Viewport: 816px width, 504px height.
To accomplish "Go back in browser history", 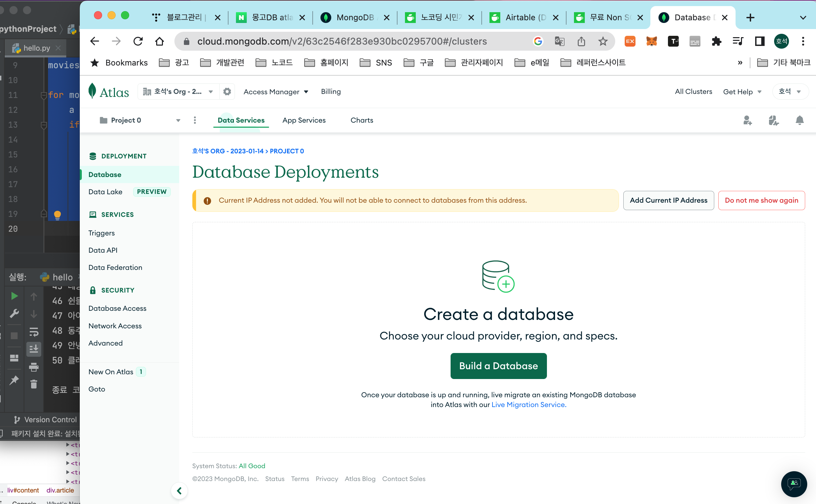I will click(95, 41).
